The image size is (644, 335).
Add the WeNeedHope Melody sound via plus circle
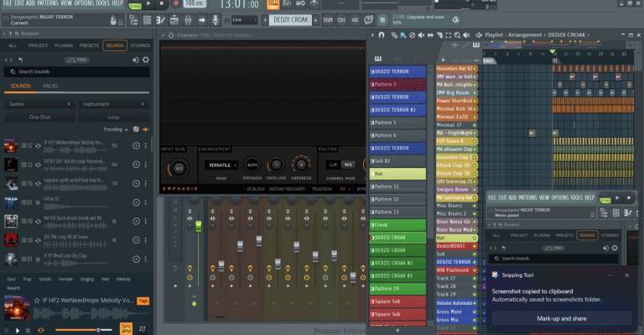136,145
